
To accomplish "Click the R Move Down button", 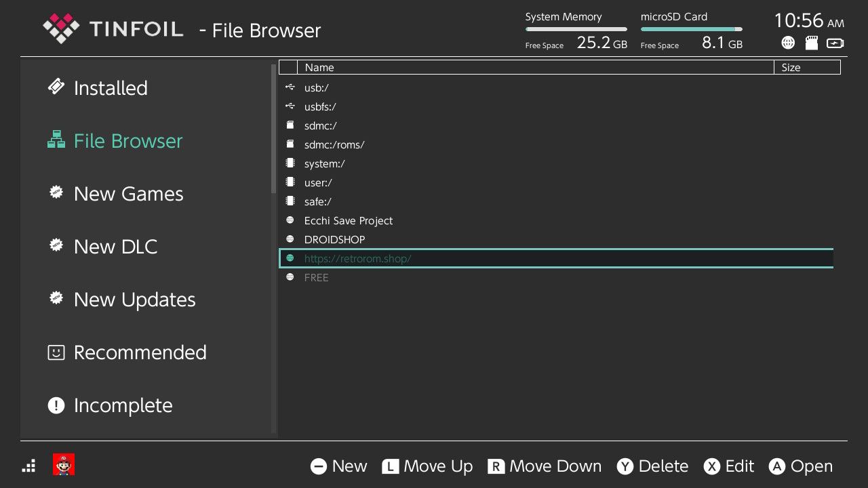I will click(545, 466).
